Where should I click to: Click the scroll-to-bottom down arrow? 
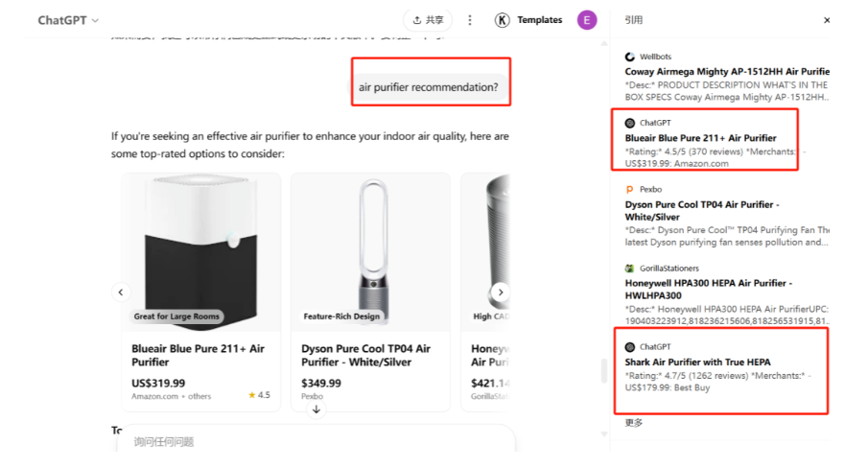(x=317, y=409)
